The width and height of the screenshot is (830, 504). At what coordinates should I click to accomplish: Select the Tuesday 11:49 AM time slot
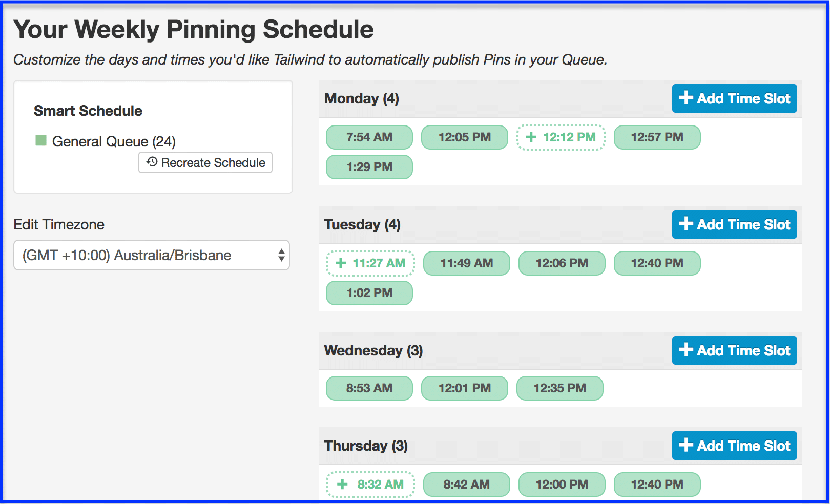(x=467, y=263)
